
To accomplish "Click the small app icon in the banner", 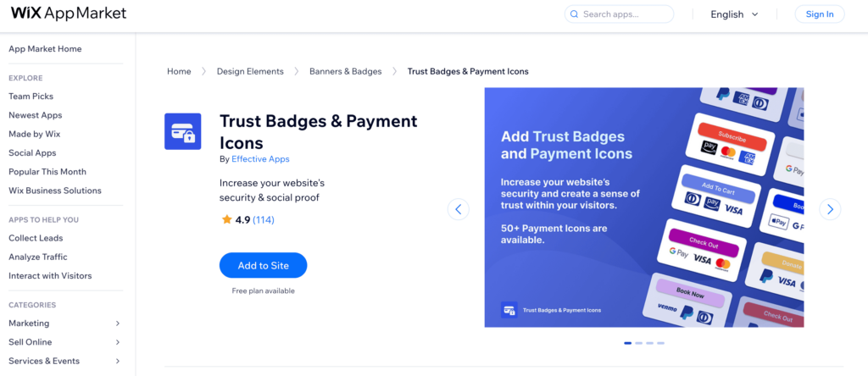I will pos(509,310).
